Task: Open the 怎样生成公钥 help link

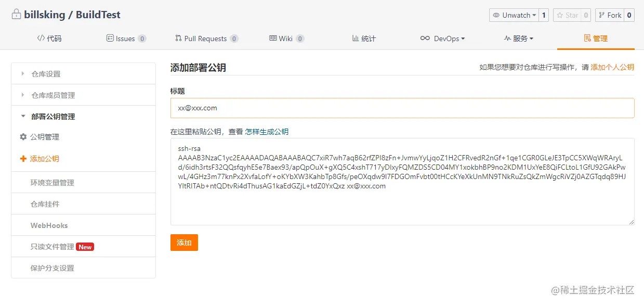Action: [x=267, y=132]
